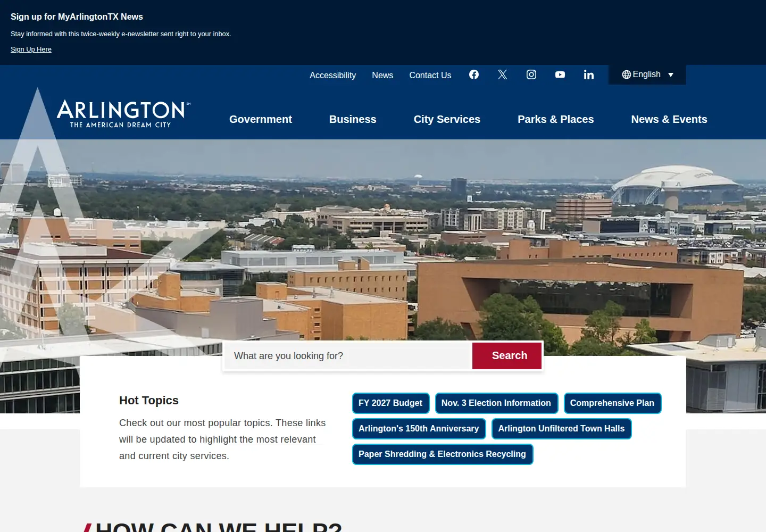
Task: Open the FY 2027 Budget hot topic
Action: 390,403
